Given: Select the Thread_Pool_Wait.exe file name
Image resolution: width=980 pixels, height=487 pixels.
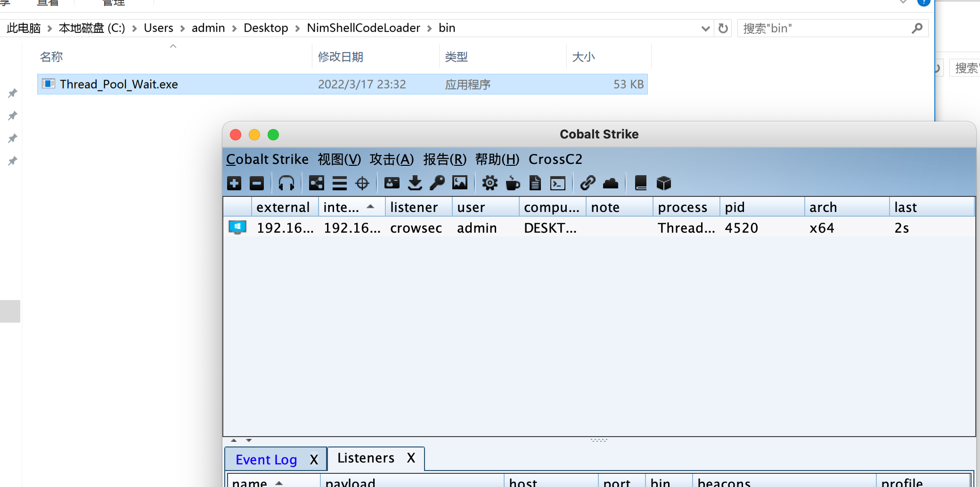Looking at the screenshot, I should point(119,84).
